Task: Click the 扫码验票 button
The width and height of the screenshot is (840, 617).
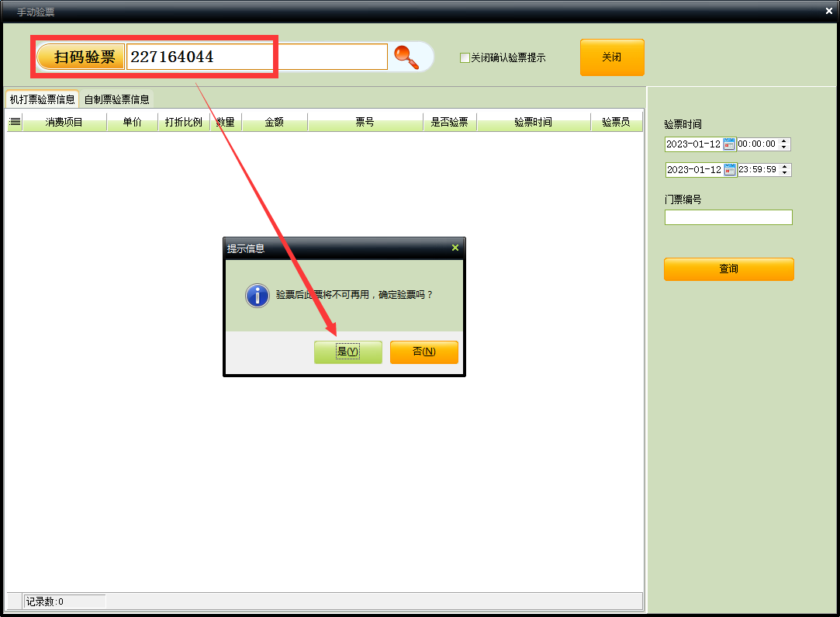Action: point(81,57)
